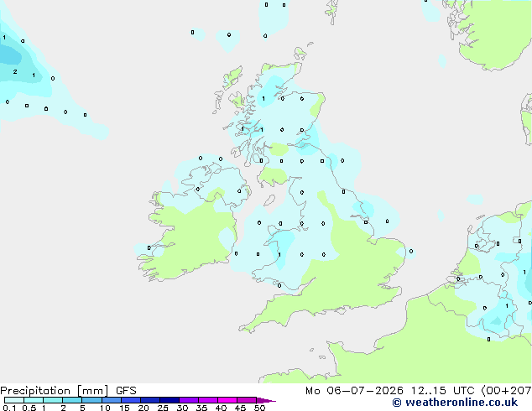Click the '10' legend scale label

click(x=105, y=408)
